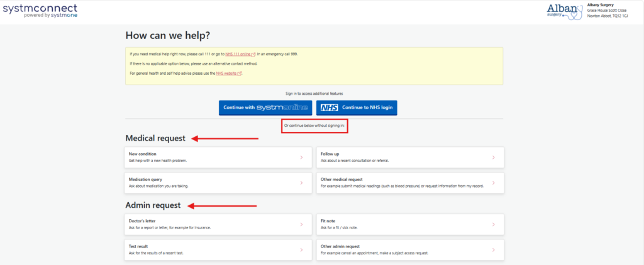The width and height of the screenshot is (644, 265).
Task: Click the chevron on Other medical request card
Action: (x=493, y=183)
